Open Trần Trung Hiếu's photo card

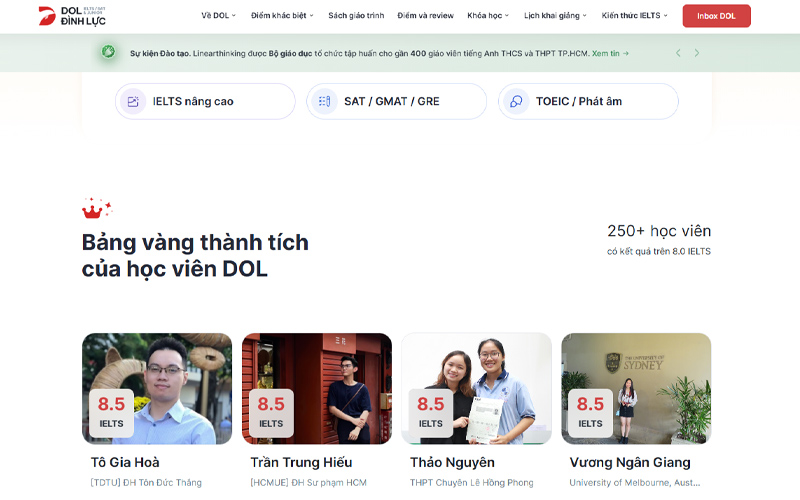click(x=317, y=389)
